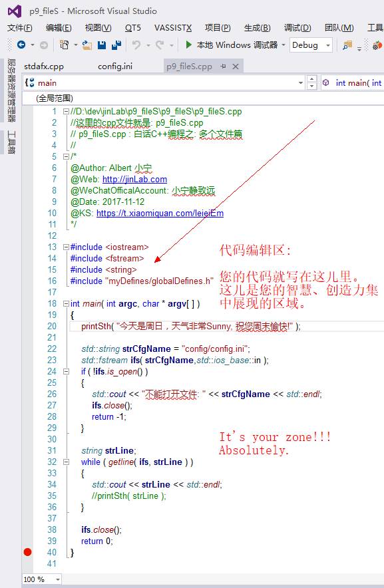
Task: Click the Redo arrow icon
Action: tap(160, 45)
